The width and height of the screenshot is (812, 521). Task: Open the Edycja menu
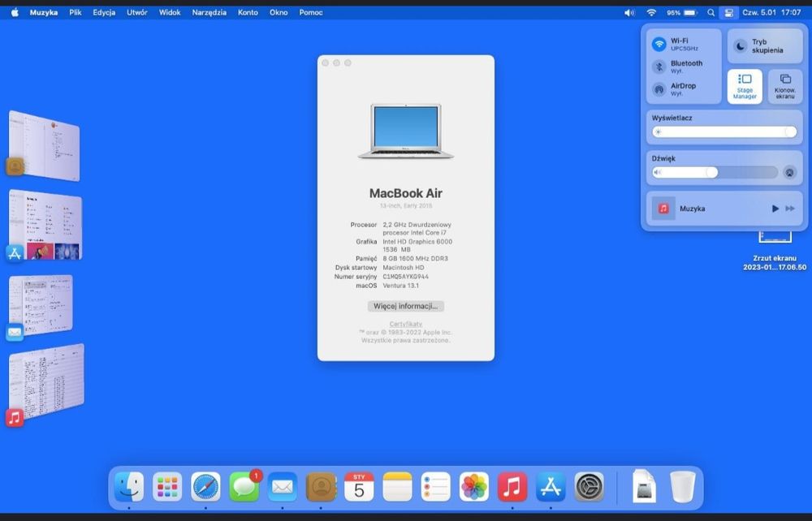[104, 13]
